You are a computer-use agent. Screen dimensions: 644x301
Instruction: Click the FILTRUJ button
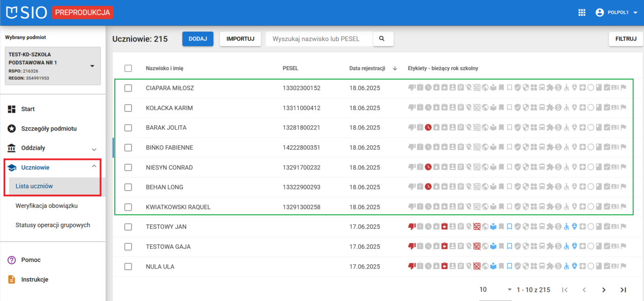point(626,39)
